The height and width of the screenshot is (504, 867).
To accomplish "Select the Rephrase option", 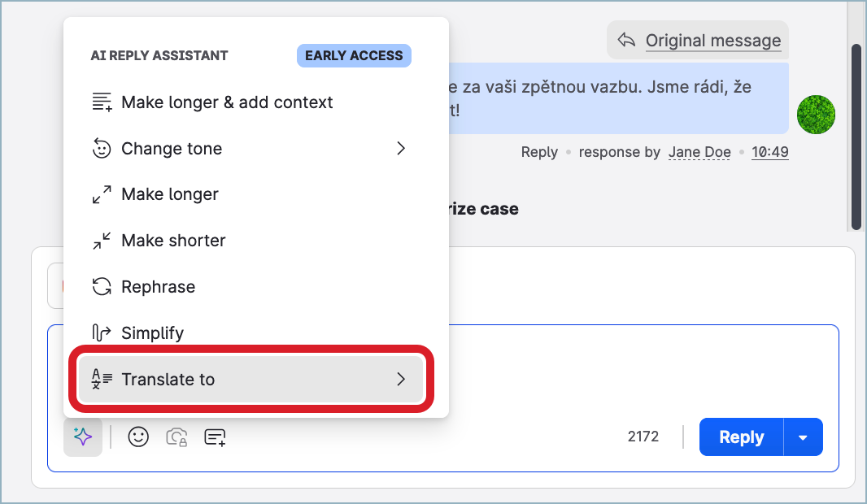I will (x=158, y=287).
